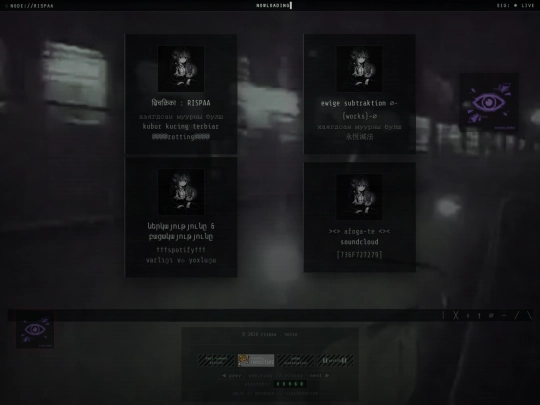Click the first striped footer badge
This screenshot has height=405, width=540.
216,360
